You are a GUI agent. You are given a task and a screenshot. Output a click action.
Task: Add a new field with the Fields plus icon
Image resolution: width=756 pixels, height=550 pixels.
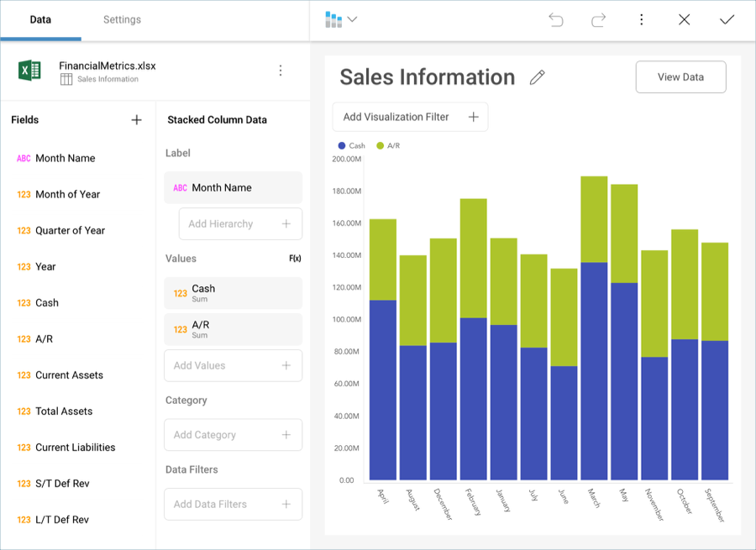pyautogui.click(x=136, y=120)
